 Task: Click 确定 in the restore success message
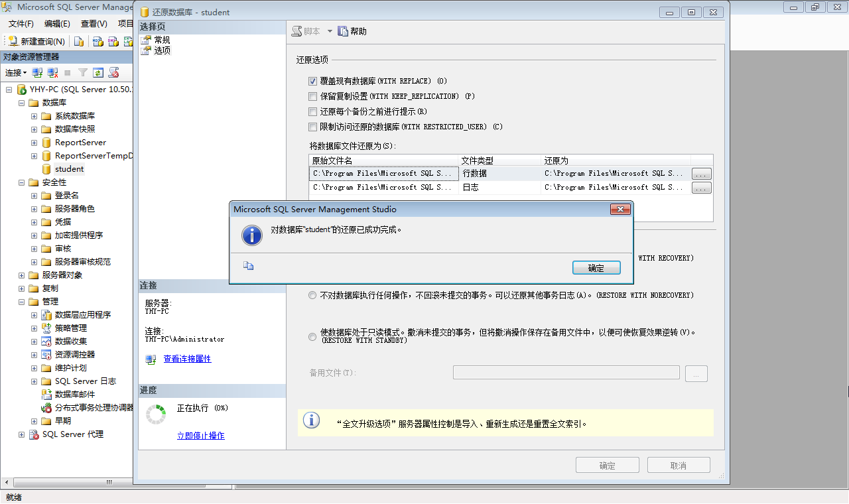point(596,268)
